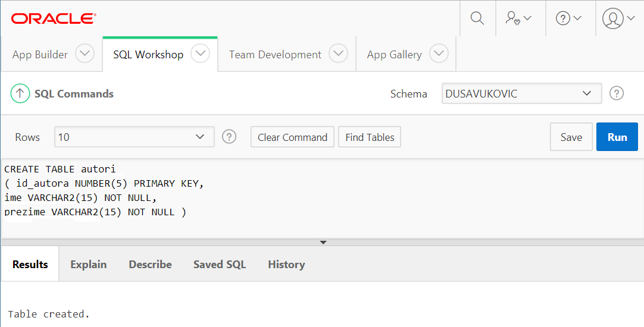This screenshot has width=644, height=327.
Task: Click the 'CREATE TABLE autori' line
Action: click(x=60, y=169)
